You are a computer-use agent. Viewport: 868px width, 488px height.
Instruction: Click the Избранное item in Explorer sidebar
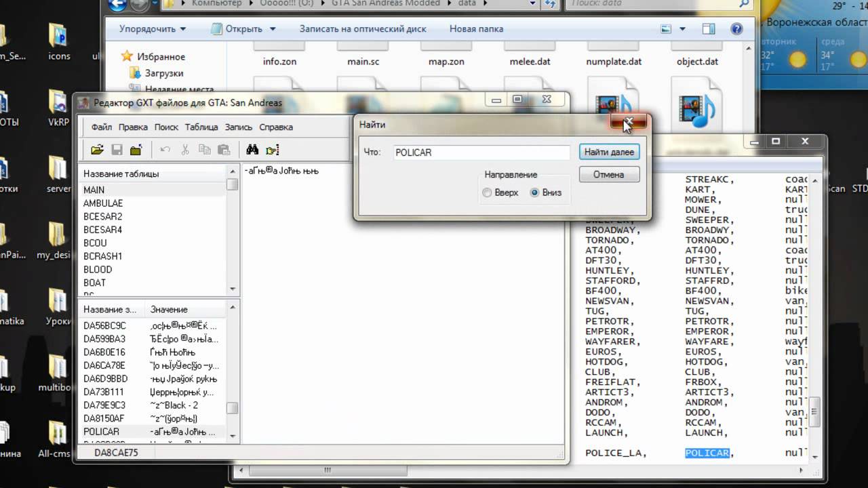(161, 57)
